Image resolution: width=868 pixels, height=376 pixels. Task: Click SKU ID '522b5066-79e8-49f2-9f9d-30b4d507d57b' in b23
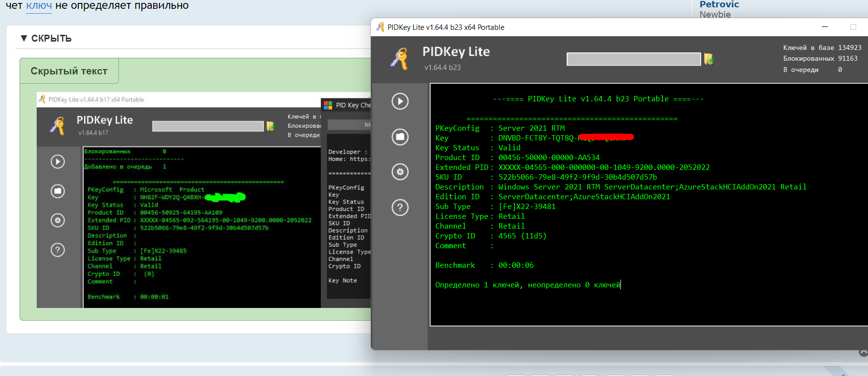pos(577,177)
